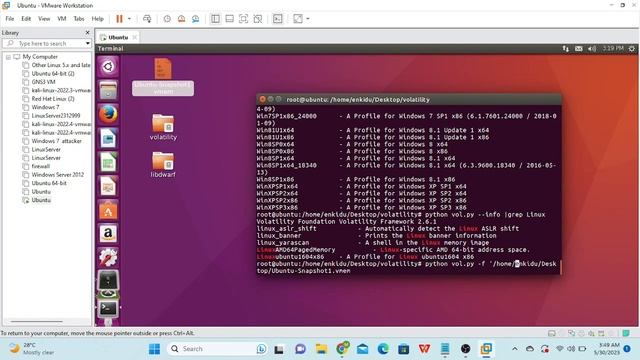Open Ubuntu session gear menu
640x360 pixels.
(x=631, y=49)
